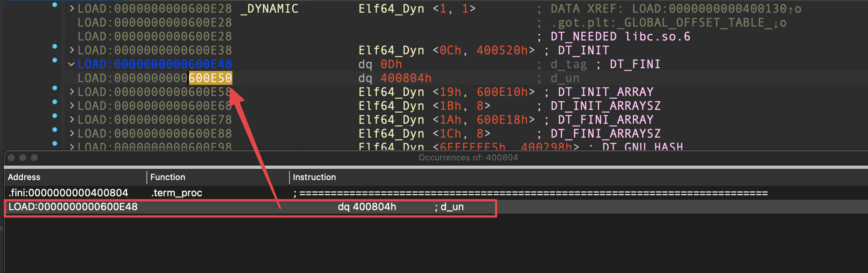Toggle breakpoint dot beside LOAD:0000000000600E58

click(x=55, y=88)
